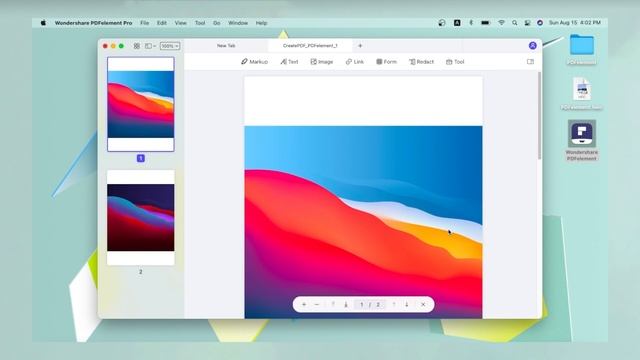Zoom in using floating bar plus

point(304,304)
